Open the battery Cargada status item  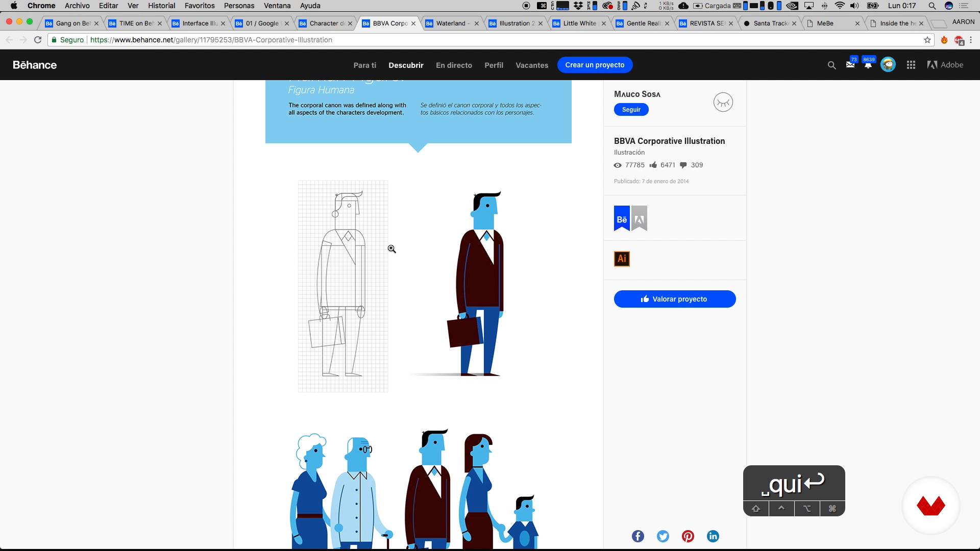712,6
